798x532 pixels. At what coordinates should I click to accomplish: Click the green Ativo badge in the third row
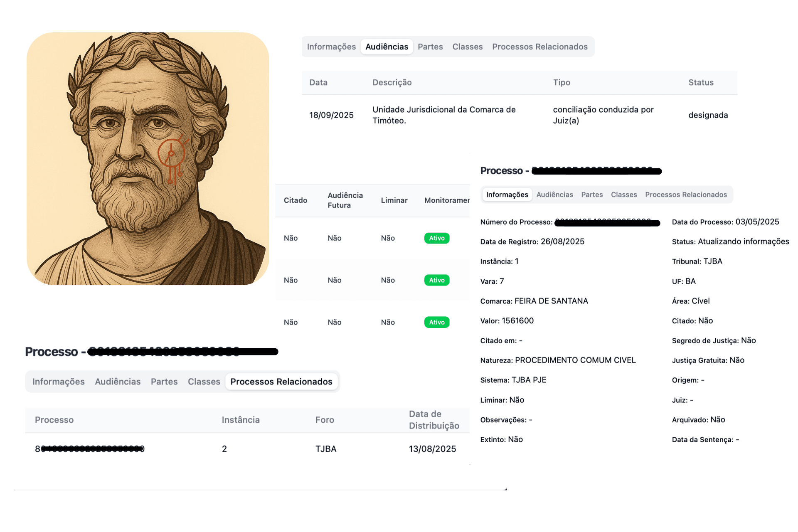[x=436, y=322]
